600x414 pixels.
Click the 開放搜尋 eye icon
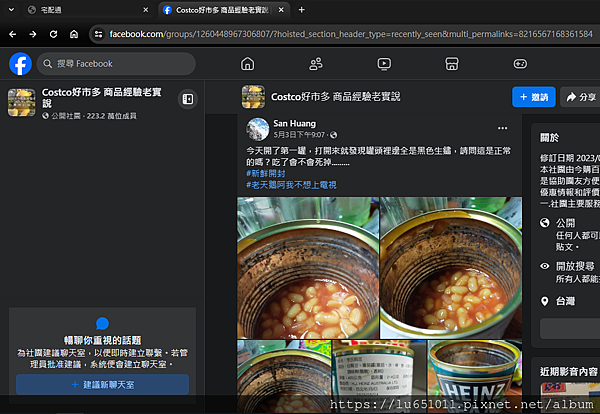click(x=545, y=266)
